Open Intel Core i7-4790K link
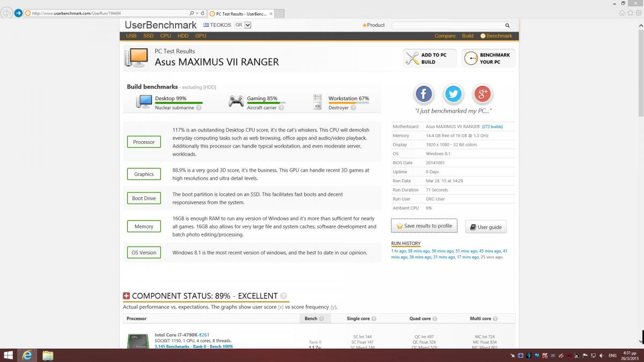 point(176,335)
